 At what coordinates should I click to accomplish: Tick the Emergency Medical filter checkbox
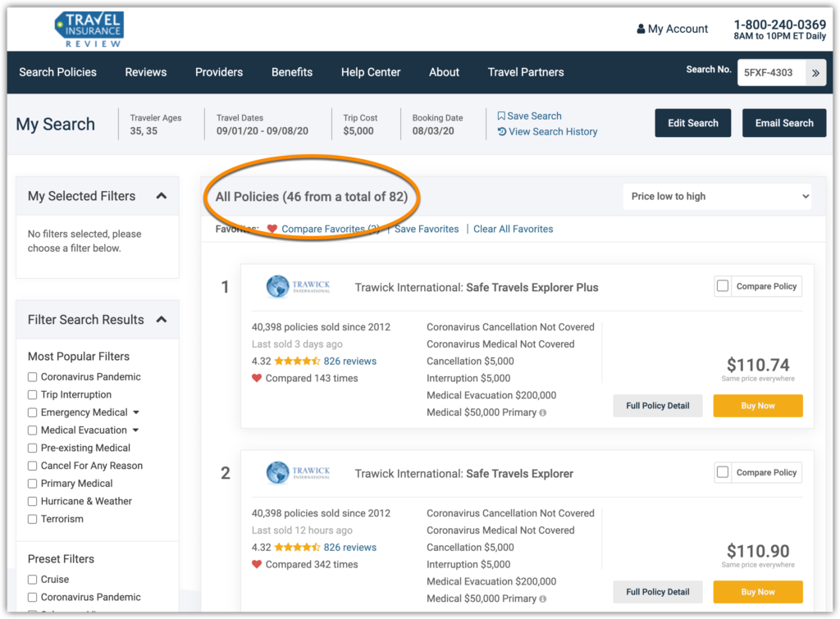tap(33, 412)
